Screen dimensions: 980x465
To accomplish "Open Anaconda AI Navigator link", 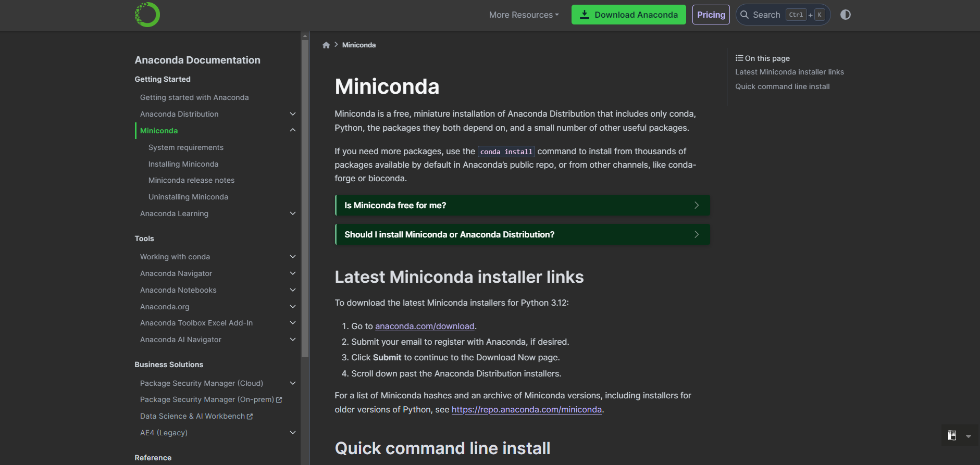I will [x=181, y=340].
